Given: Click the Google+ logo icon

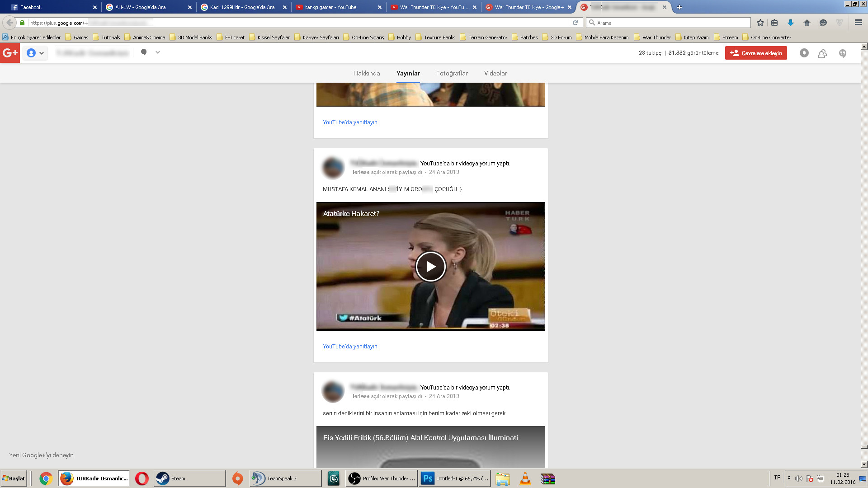Looking at the screenshot, I should coord(10,53).
